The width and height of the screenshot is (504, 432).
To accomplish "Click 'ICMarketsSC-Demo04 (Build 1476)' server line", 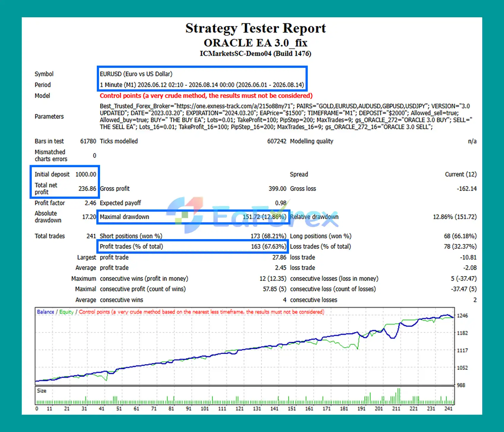I will coord(255,54).
